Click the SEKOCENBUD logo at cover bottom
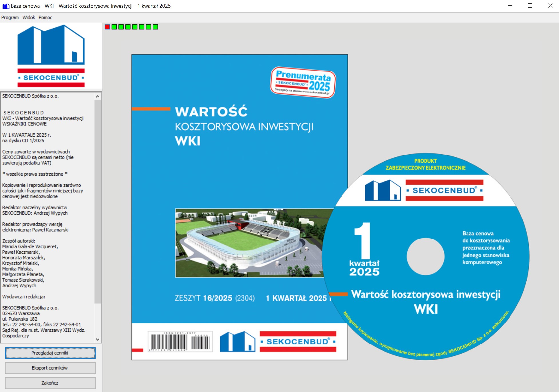 pyautogui.click(x=278, y=341)
